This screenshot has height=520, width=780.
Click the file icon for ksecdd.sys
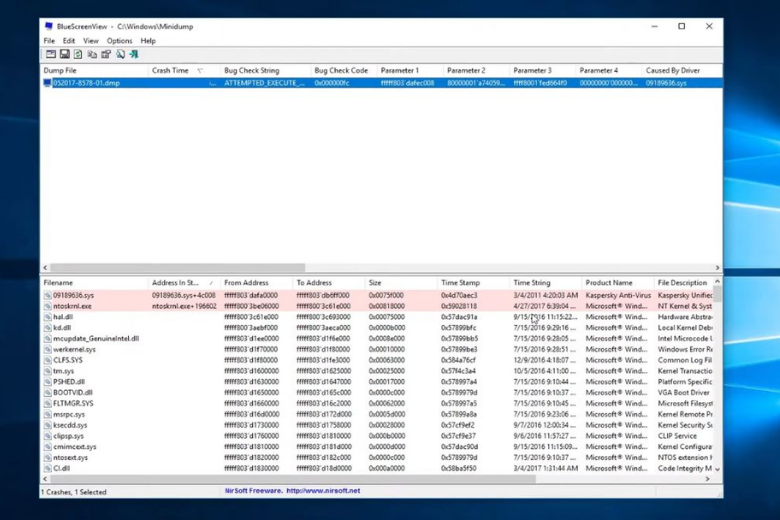coord(48,425)
